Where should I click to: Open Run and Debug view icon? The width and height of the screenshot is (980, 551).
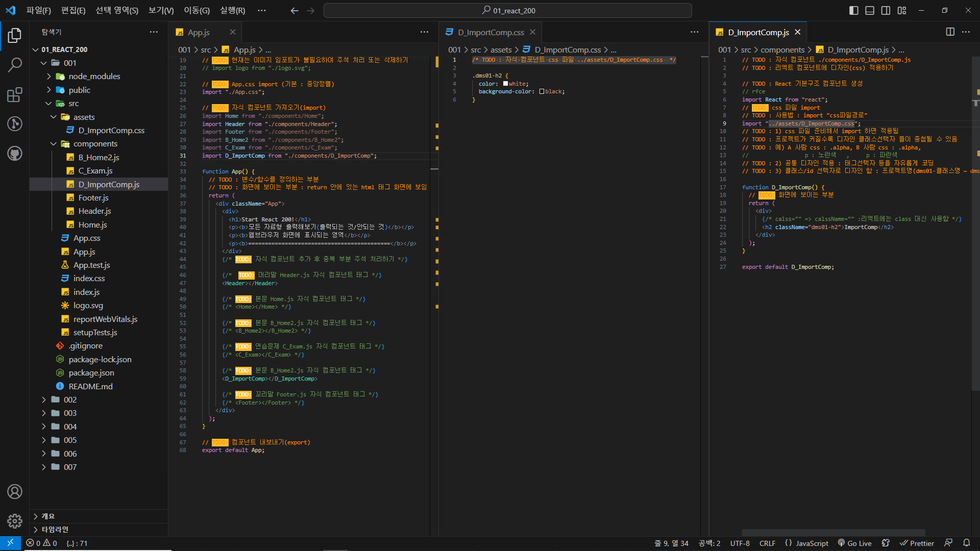click(x=15, y=124)
